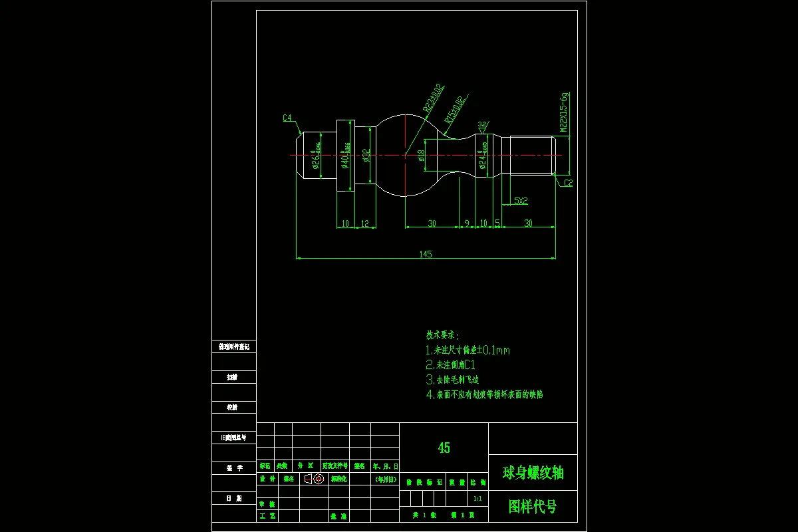798x532 pixels.
Task: Select requirement line 2 mentioning C1
Action: pyautogui.click(x=451, y=364)
